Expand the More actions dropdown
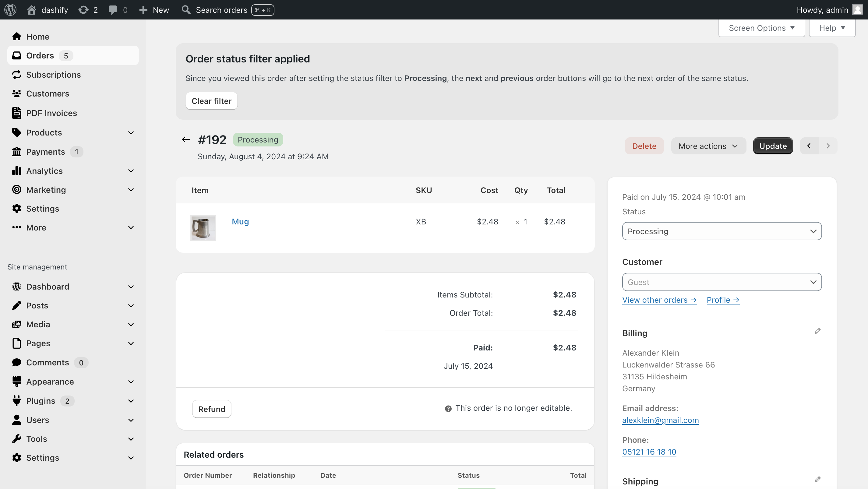 708,146
